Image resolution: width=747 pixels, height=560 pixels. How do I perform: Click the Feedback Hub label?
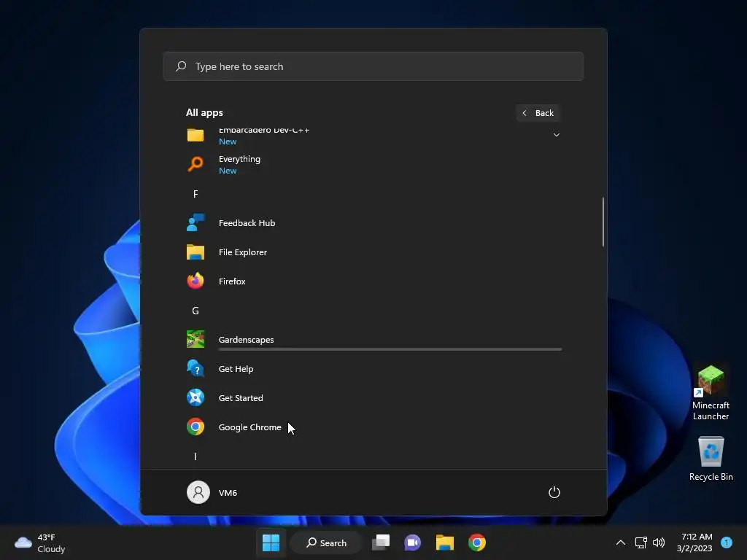coord(247,223)
